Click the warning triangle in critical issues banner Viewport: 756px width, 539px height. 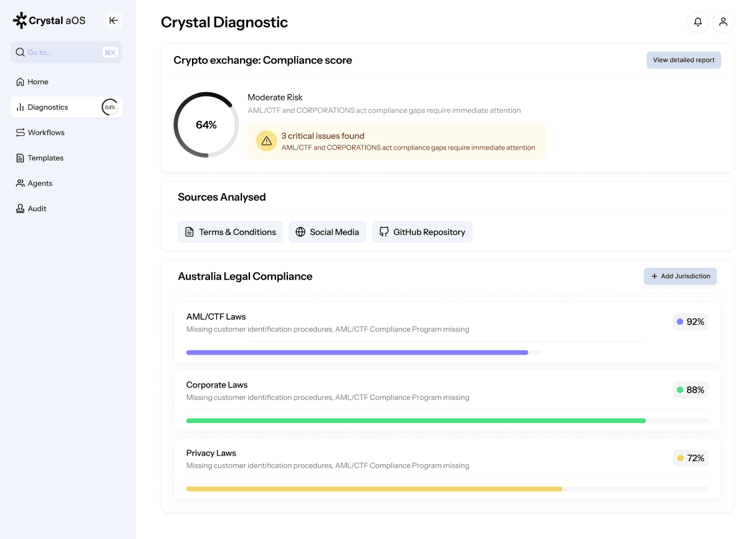tap(266, 141)
